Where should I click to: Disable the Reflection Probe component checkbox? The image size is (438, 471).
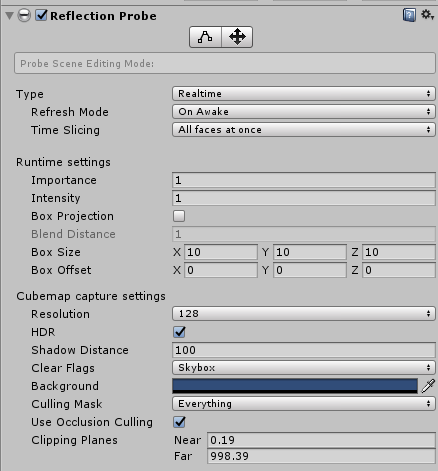41,15
